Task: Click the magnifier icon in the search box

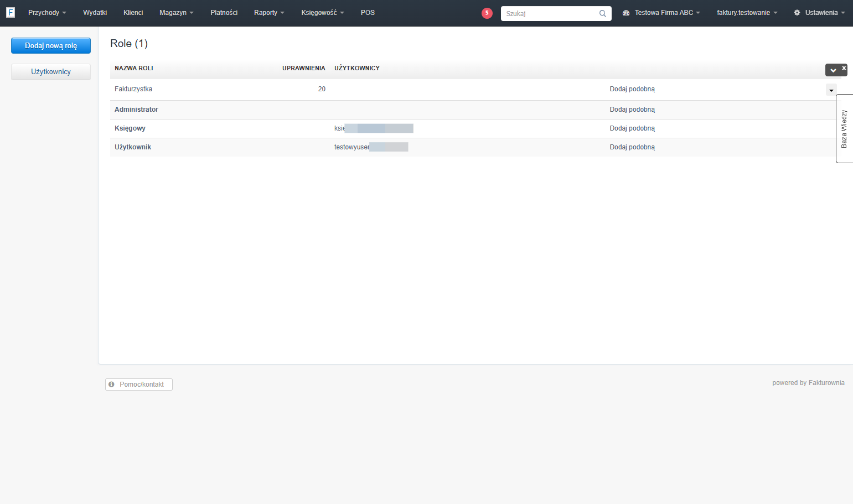Action: (603, 13)
